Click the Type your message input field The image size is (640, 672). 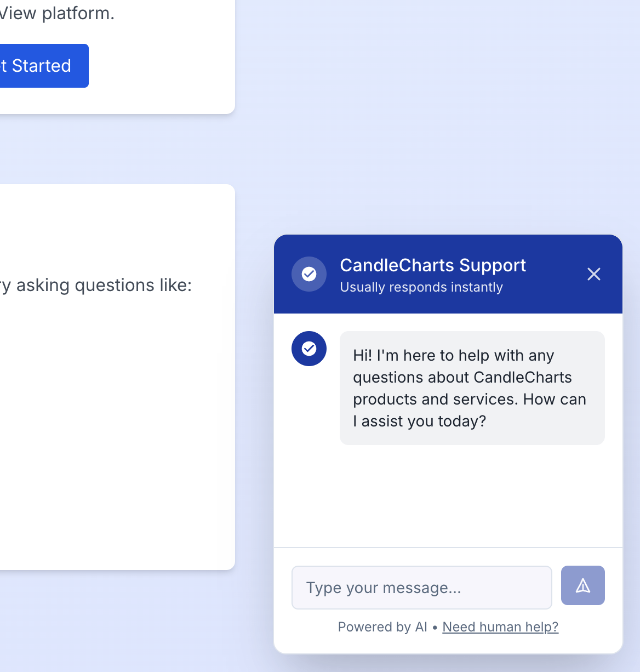[421, 587]
